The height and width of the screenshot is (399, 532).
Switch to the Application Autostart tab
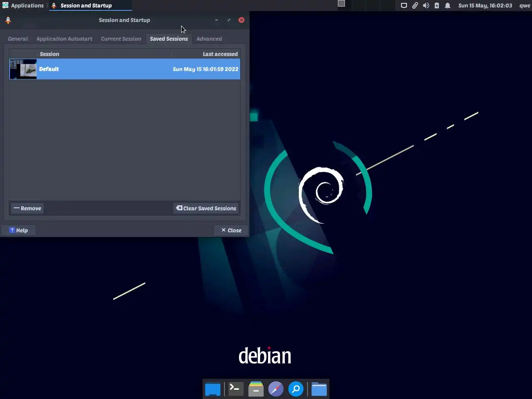[x=64, y=39]
